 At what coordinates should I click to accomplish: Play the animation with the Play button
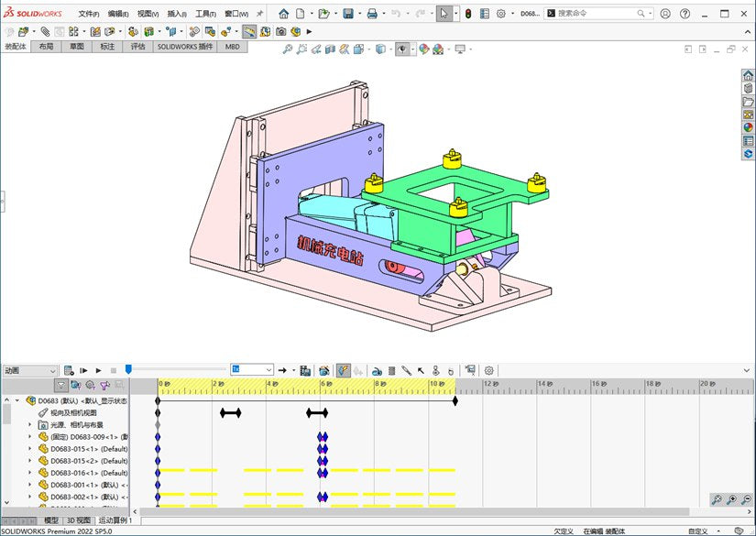(98, 371)
